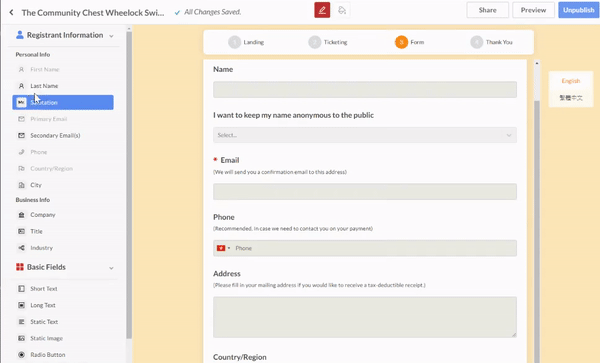Click the Share button
The height and width of the screenshot is (363, 600).
pyautogui.click(x=488, y=10)
